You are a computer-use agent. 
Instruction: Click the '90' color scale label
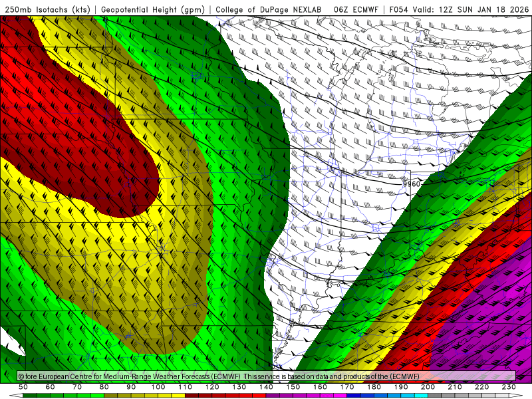click(x=131, y=387)
